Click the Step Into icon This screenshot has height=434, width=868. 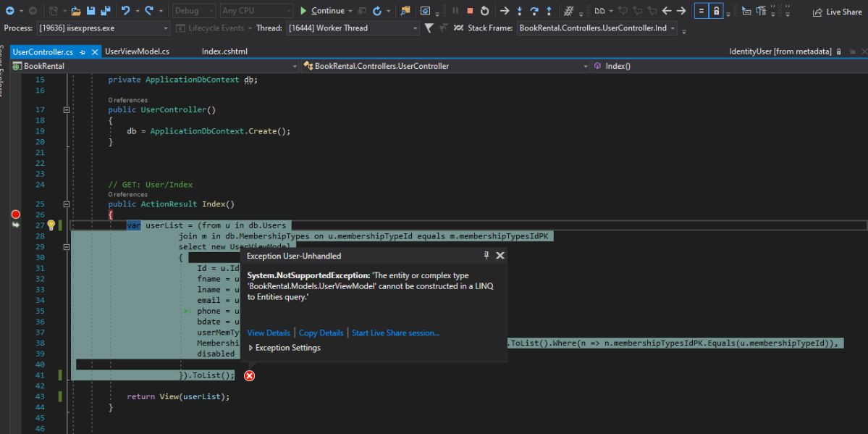519,11
